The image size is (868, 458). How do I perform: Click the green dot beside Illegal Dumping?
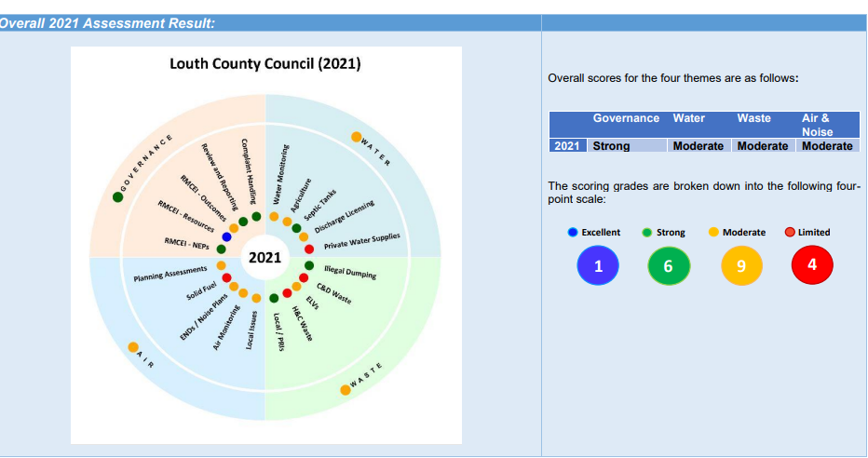coord(309,265)
